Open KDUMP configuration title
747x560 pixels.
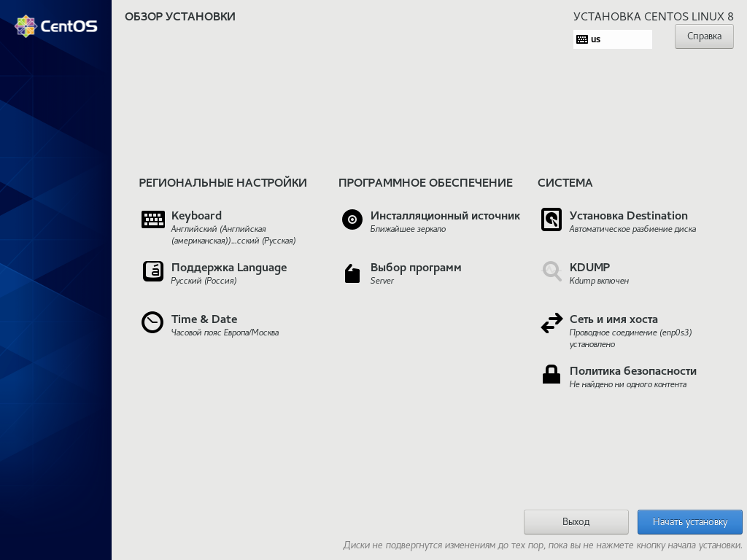point(589,267)
